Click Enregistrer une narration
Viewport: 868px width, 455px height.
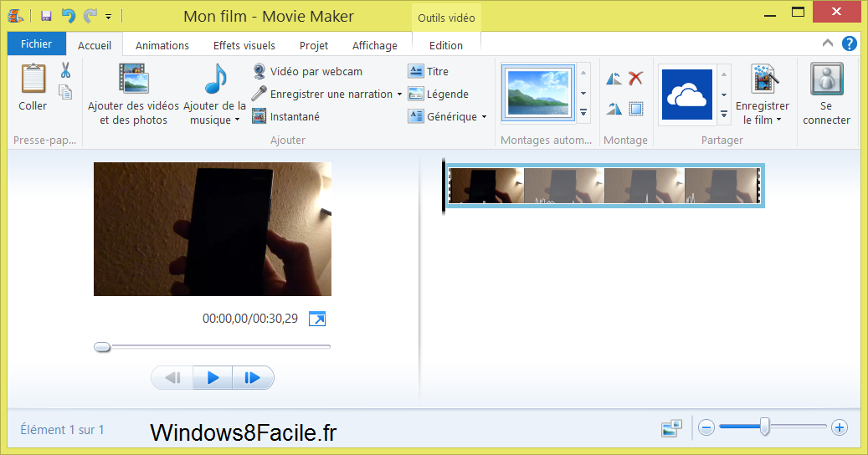click(x=321, y=94)
